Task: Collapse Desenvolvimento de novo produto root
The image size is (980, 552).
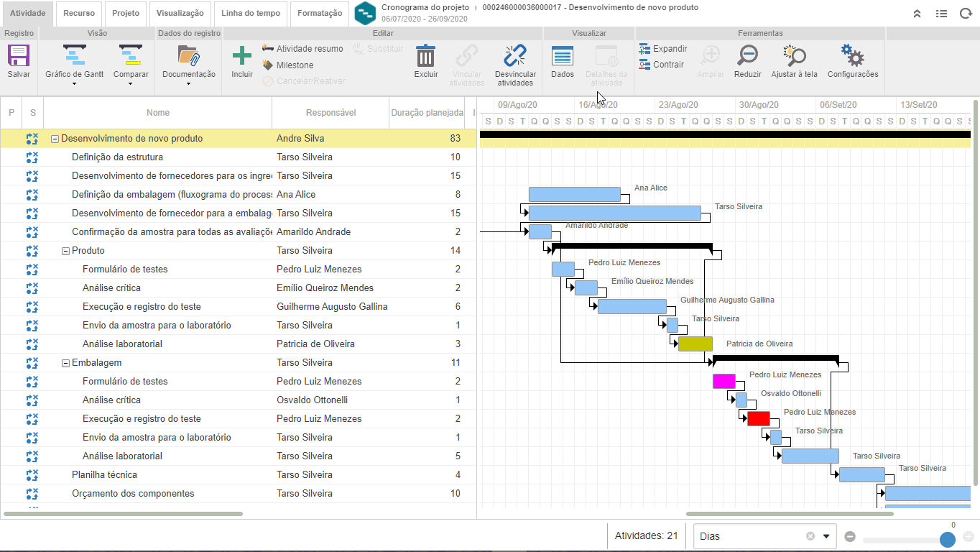Action: [x=55, y=139]
